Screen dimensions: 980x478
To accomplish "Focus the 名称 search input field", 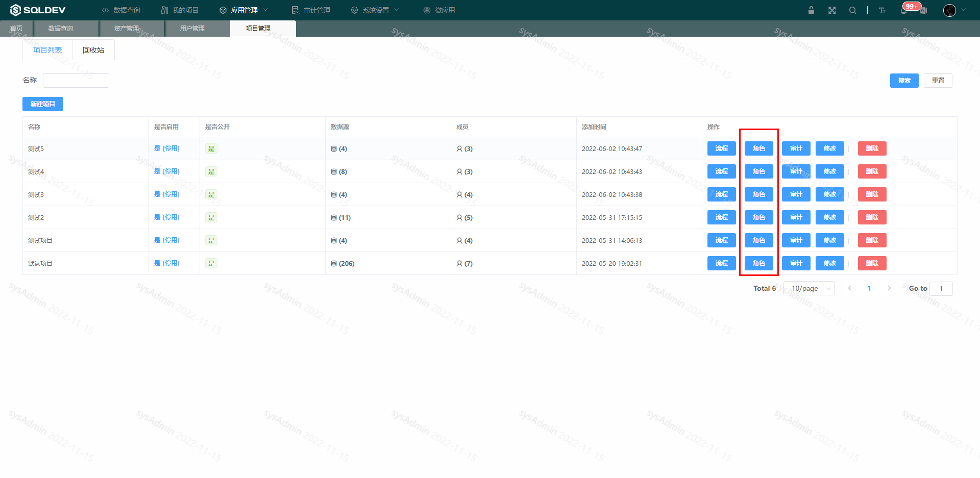I will pyautogui.click(x=76, y=81).
